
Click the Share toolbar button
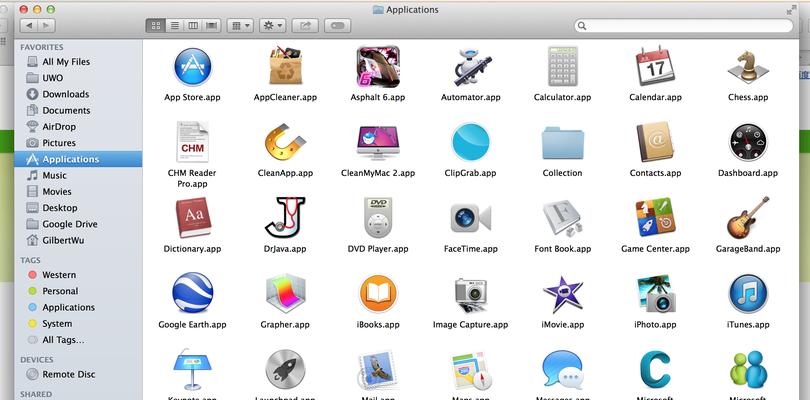coord(305,25)
